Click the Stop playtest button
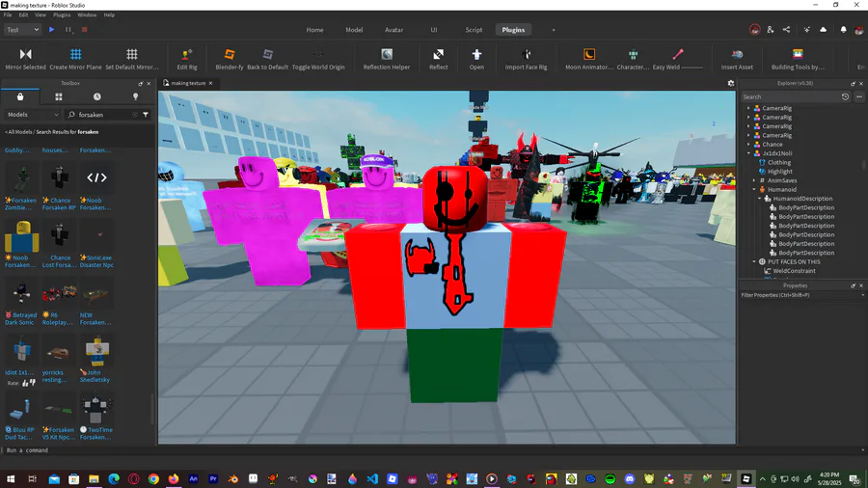Screen dimensions: 868x488 [85, 30]
